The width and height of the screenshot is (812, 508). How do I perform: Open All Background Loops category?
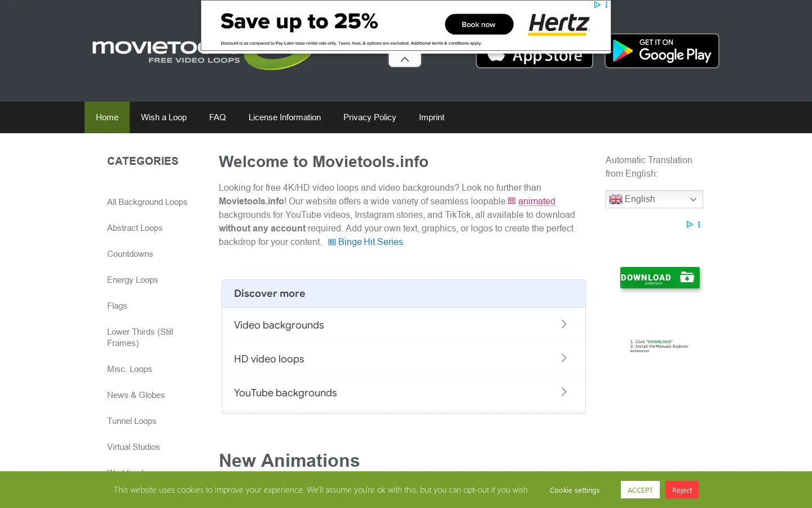(147, 202)
